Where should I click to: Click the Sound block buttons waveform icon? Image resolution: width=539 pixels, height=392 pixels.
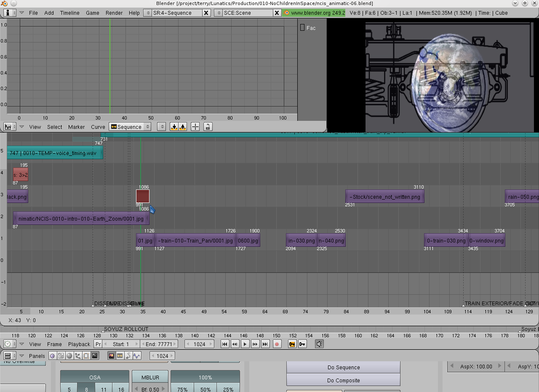[136, 356]
